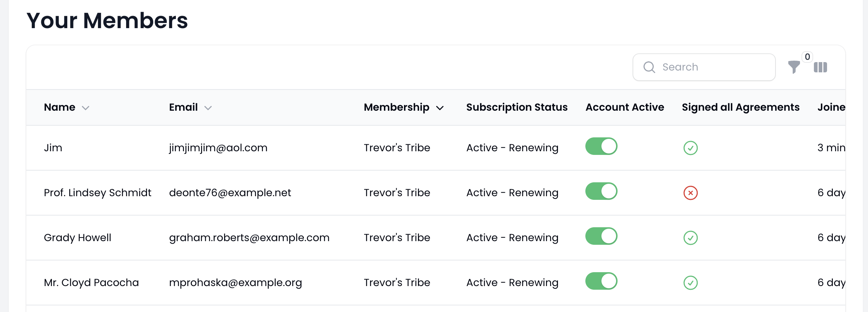This screenshot has width=868, height=312.
Task: Turn off Prof. Lindsey Schmidt's account toggle
Action: pos(601,191)
